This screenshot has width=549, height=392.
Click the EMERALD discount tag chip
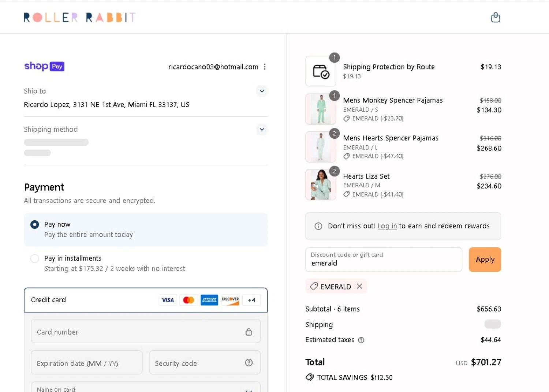pos(336,286)
